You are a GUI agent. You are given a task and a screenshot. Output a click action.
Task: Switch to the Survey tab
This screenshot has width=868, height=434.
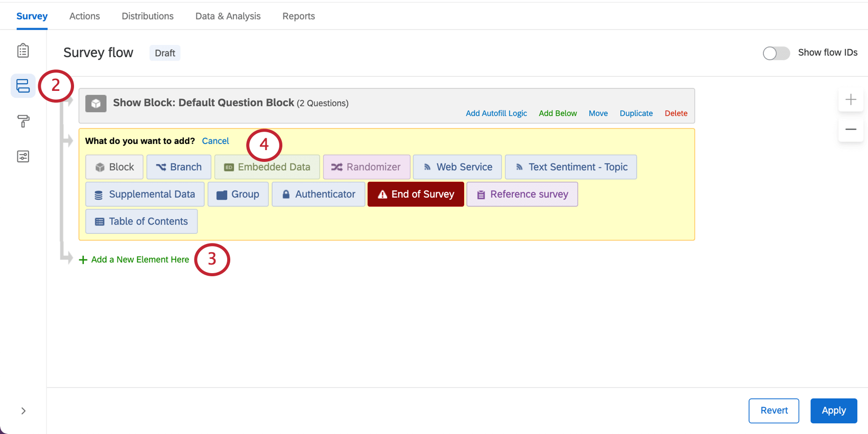click(32, 16)
